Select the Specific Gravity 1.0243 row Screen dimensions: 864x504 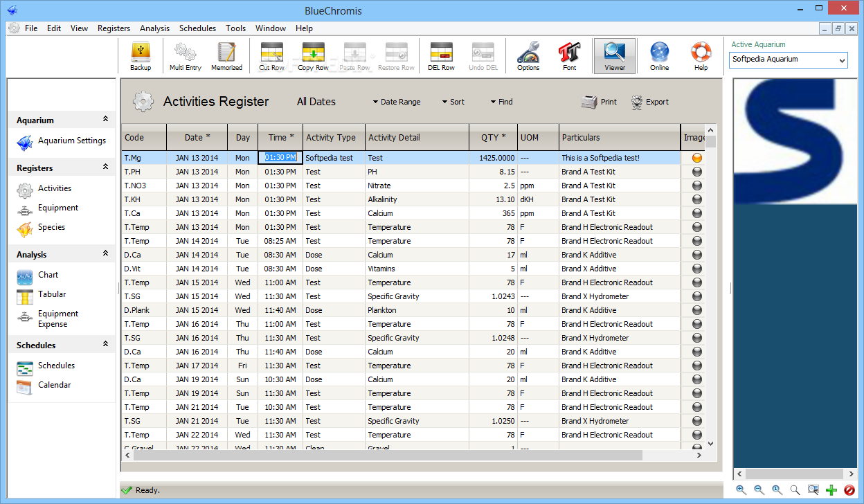(413, 296)
